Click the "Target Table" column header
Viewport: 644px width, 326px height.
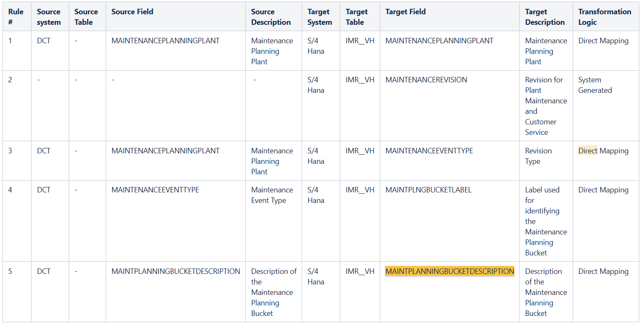(357, 17)
